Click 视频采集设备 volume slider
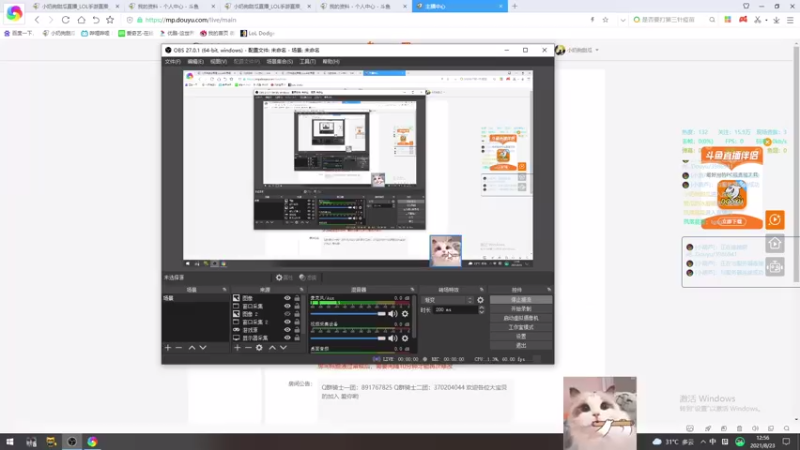 click(x=348, y=338)
